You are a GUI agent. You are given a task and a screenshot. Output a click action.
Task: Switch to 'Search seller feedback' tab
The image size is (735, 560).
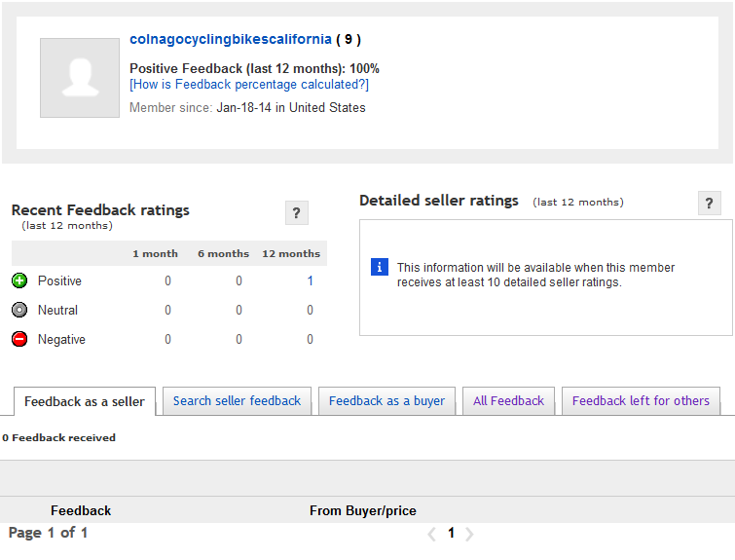click(237, 400)
